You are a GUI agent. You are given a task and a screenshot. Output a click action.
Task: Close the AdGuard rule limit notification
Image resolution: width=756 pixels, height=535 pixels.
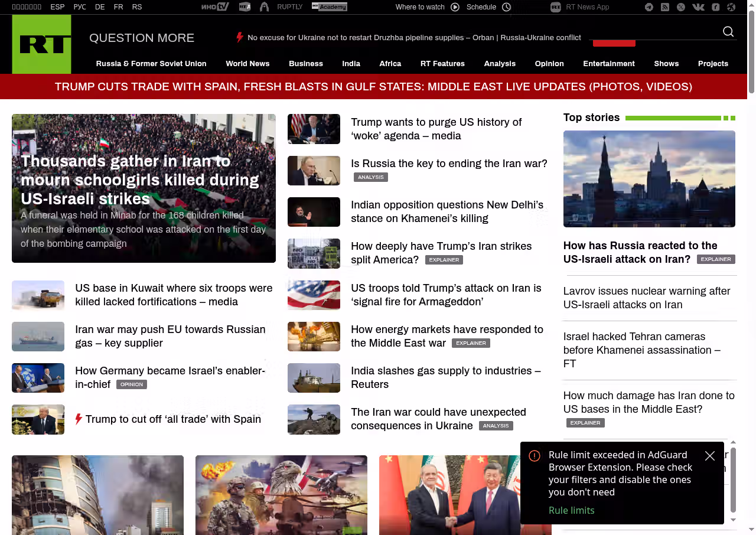pos(710,456)
